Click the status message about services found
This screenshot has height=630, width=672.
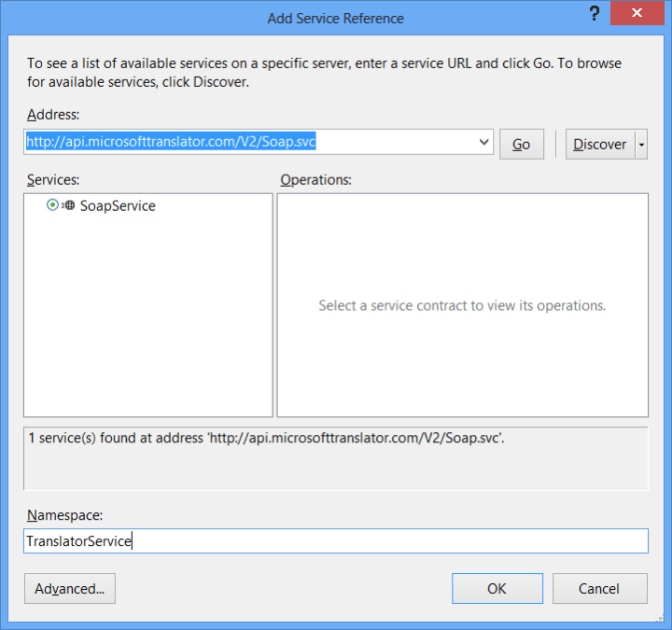(x=265, y=438)
